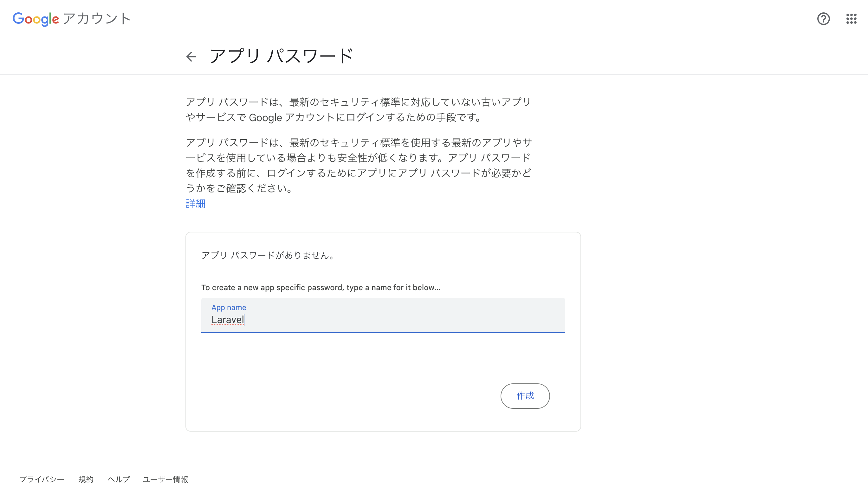Open the Google apps grid launcher
Viewport: 868px width, 495px height.
pos(852,19)
